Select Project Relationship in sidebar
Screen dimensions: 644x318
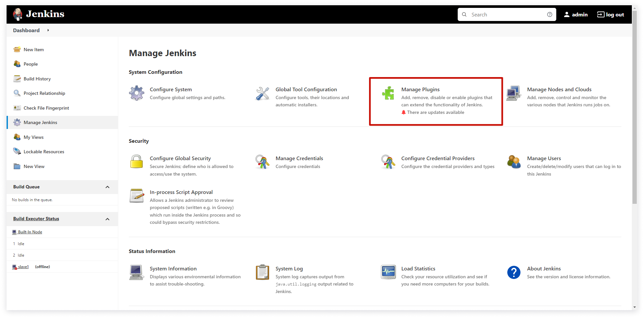tap(44, 93)
